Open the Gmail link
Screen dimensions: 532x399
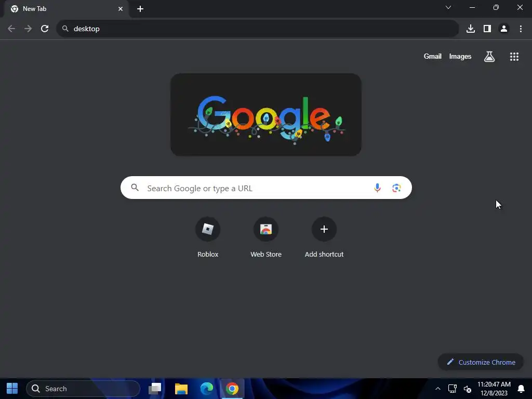(x=433, y=57)
